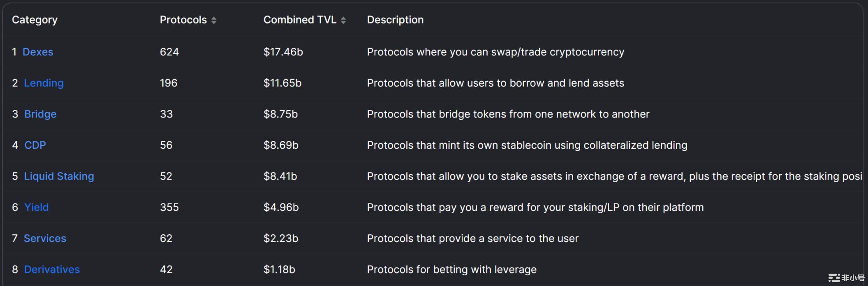Viewport: 868px width, 286px height.
Task: Open the Lending category link
Action: click(x=44, y=83)
